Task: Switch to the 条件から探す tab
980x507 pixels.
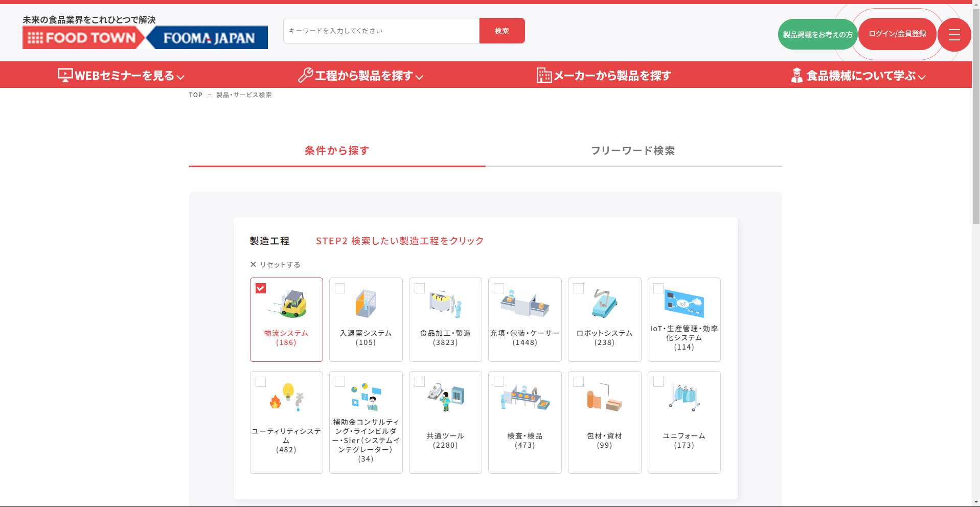Action: tap(337, 151)
